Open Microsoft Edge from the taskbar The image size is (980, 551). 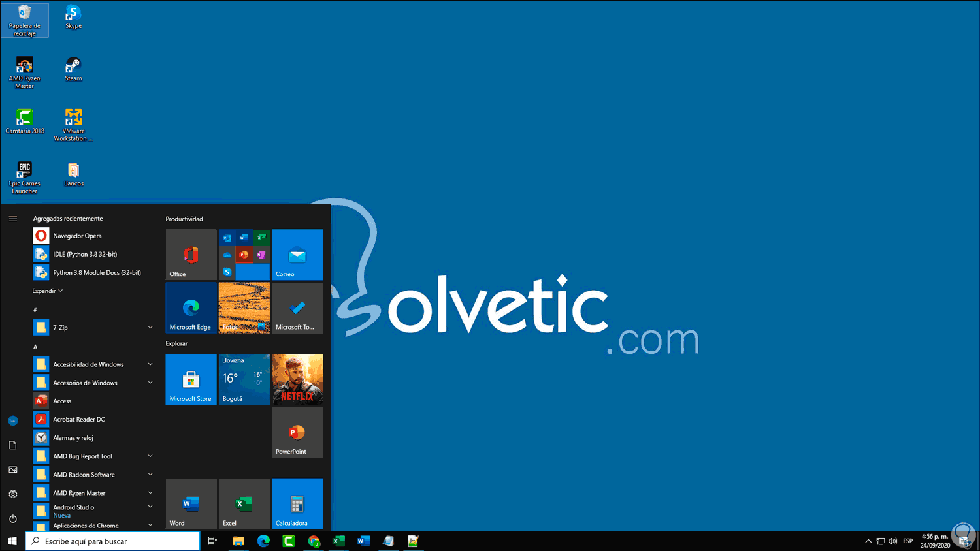coord(263,541)
